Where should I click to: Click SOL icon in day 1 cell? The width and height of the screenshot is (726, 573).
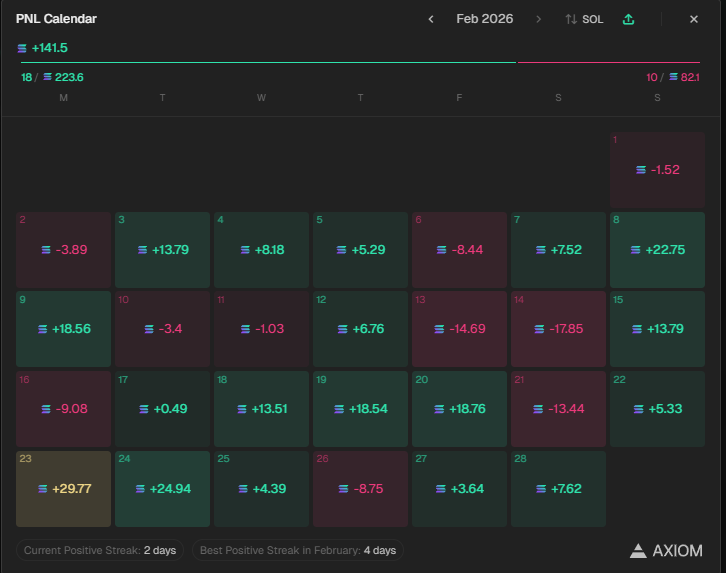[641, 170]
